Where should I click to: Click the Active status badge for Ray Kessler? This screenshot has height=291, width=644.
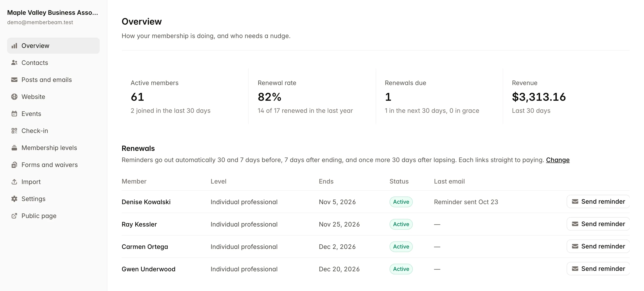click(401, 224)
